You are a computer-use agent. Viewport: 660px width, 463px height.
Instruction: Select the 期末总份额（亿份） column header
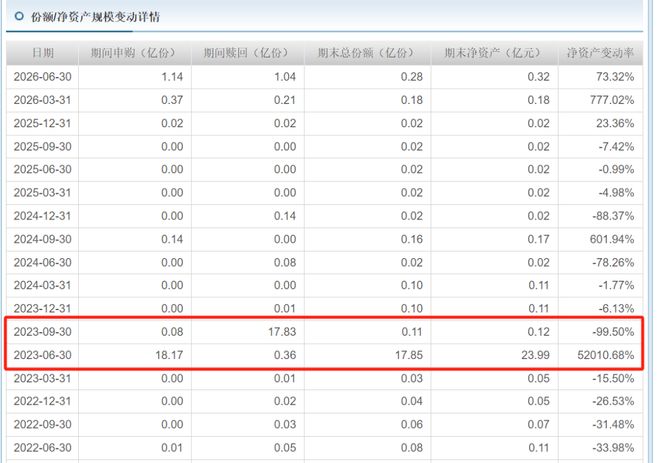(x=367, y=53)
